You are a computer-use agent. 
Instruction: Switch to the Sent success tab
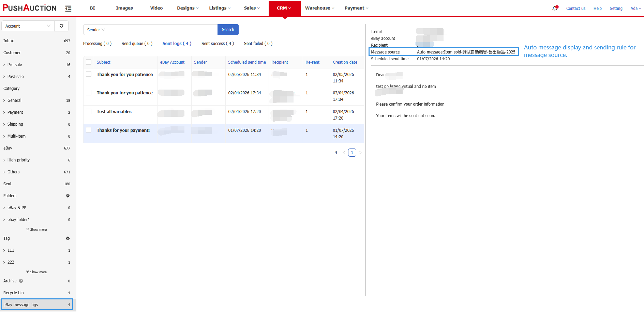pyautogui.click(x=218, y=44)
